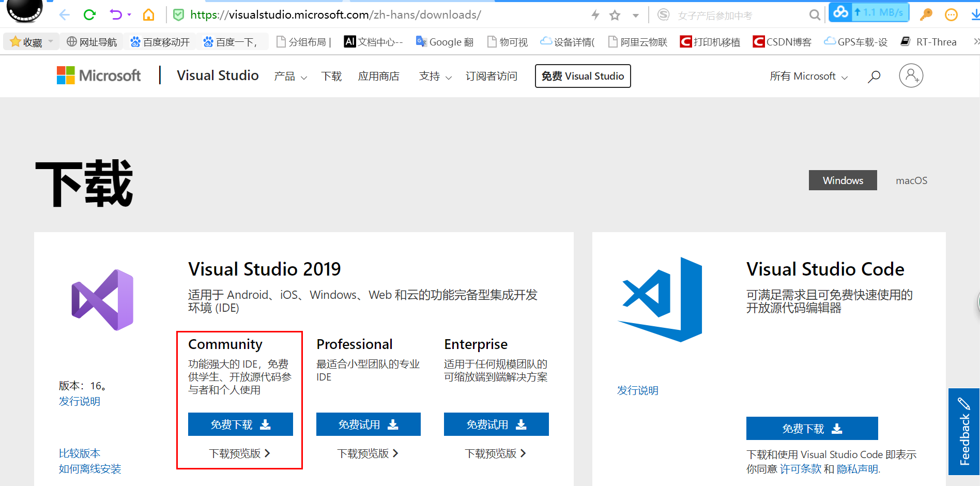Open the Google 翻 translate bookmark

coord(445,42)
